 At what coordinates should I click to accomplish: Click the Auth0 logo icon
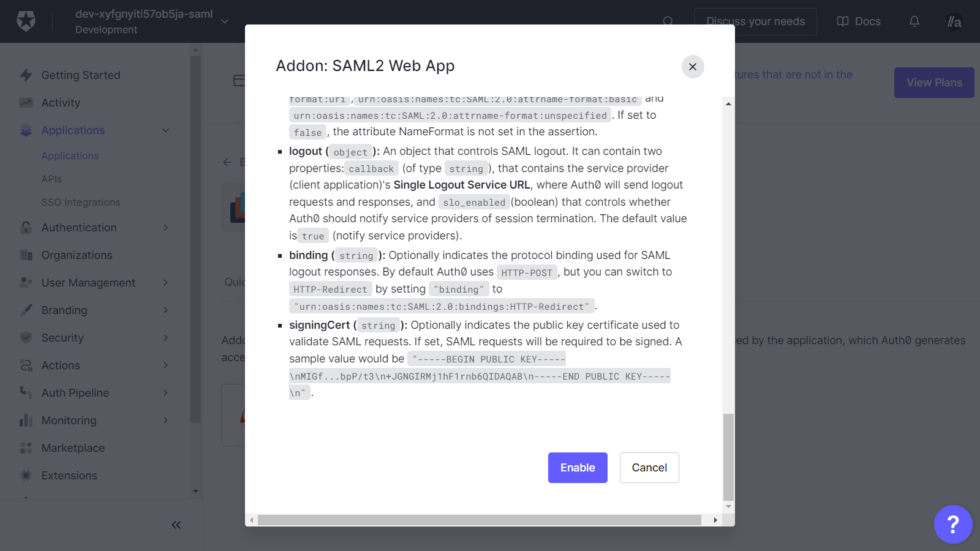26,21
